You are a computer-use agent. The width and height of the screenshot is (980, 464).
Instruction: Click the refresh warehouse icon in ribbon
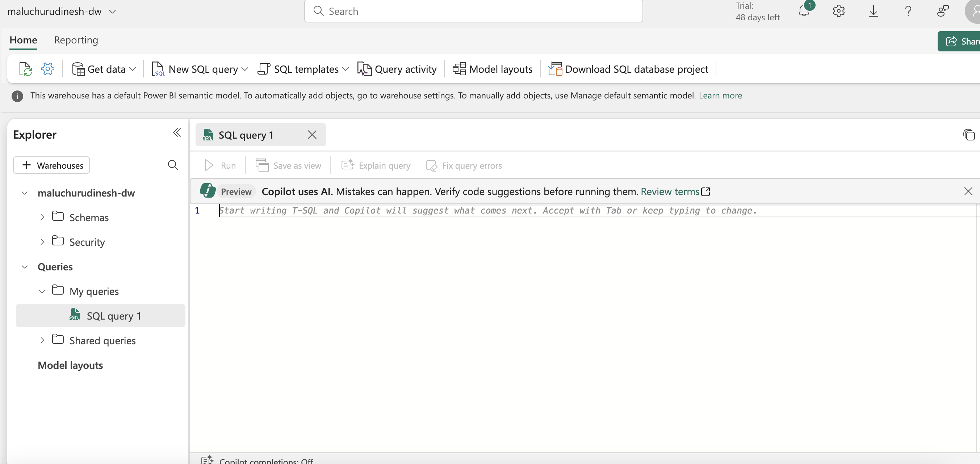tap(25, 69)
